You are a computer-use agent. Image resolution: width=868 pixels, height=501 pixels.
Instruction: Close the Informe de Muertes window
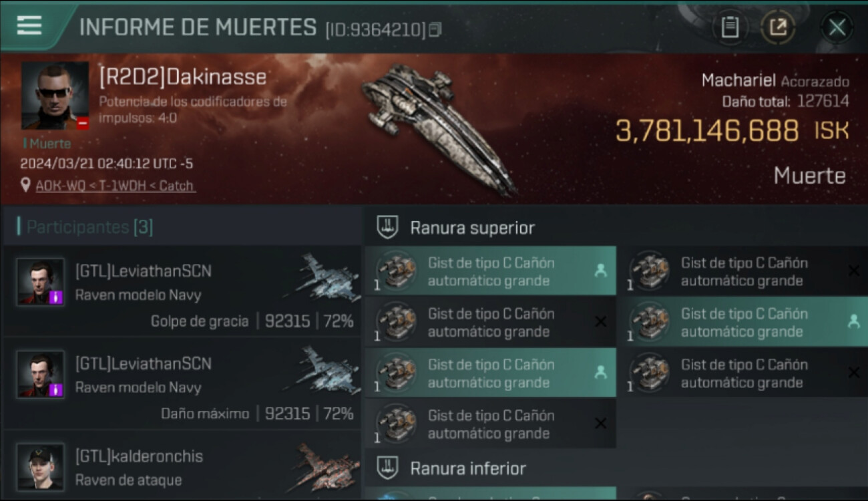pyautogui.click(x=837, y=27)
